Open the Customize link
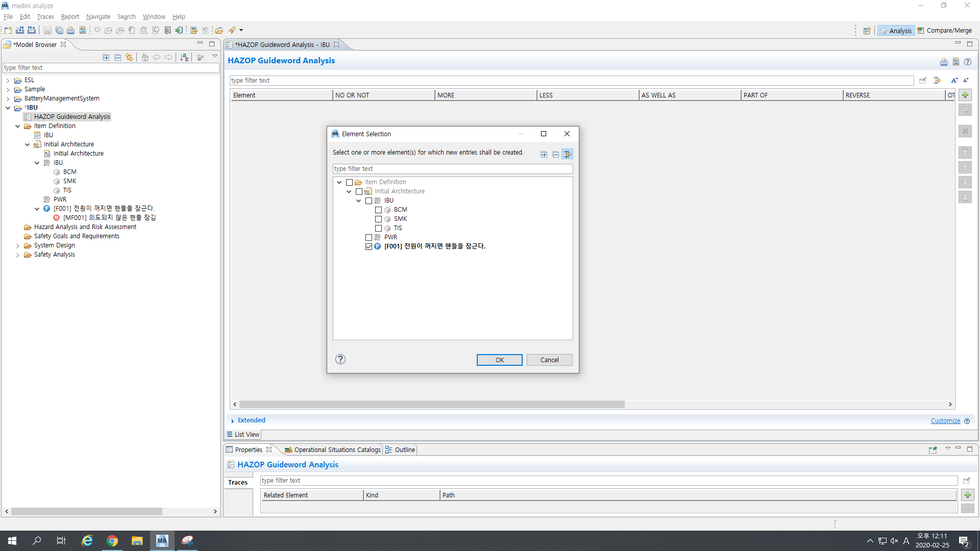Screen dimensions: 980x551 (945, 421)
